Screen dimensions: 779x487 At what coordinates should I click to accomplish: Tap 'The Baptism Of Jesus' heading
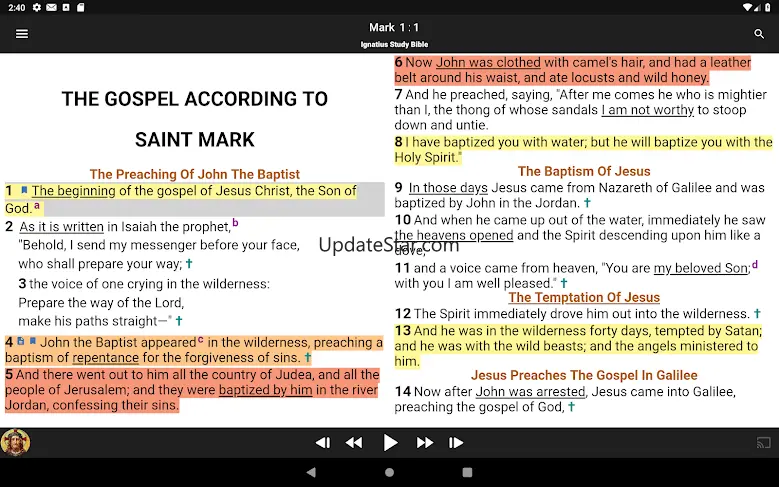click(x=584, y=171)
